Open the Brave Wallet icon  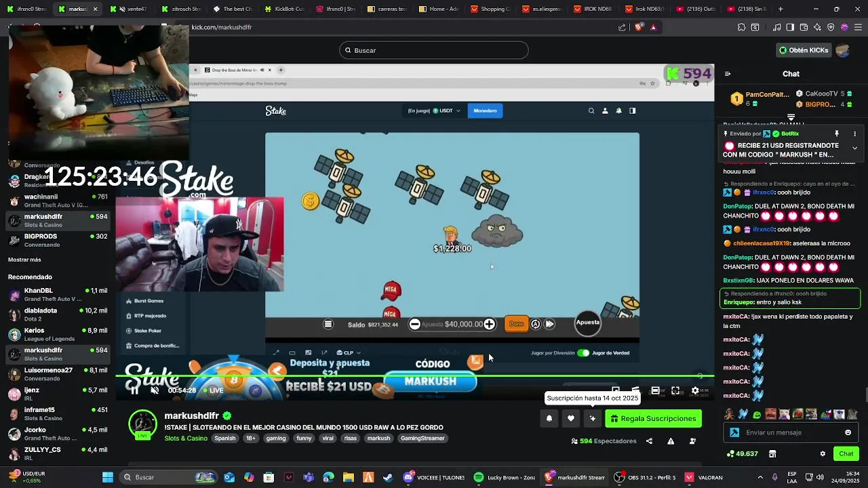804,27
